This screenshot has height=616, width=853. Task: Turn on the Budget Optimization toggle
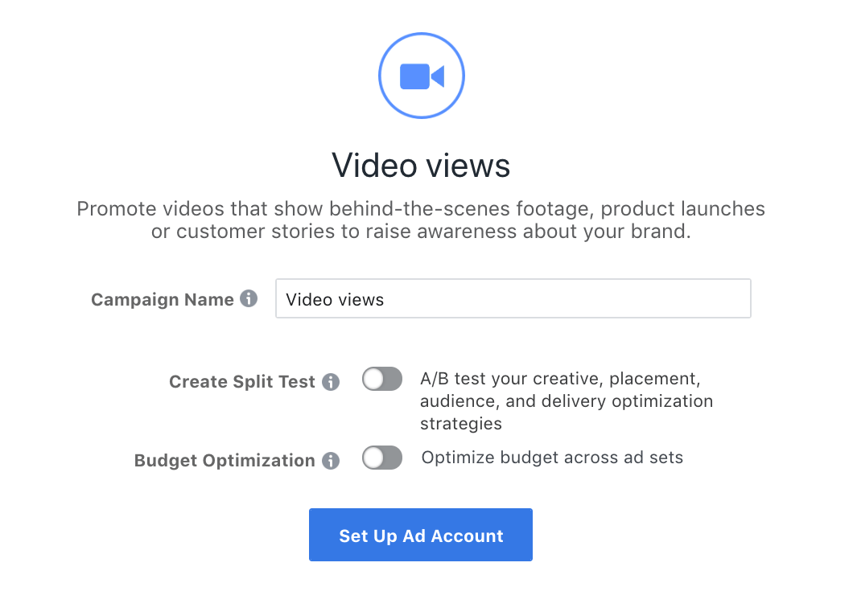tap(381, 458)
